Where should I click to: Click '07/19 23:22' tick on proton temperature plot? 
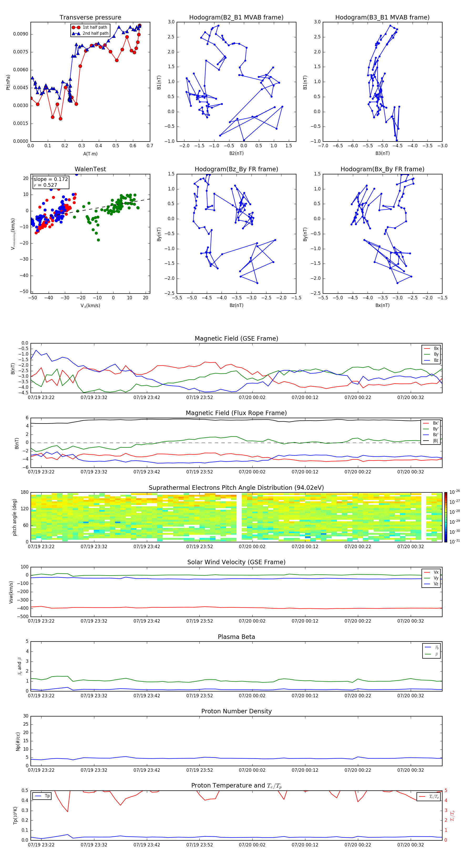coord(41,845)
